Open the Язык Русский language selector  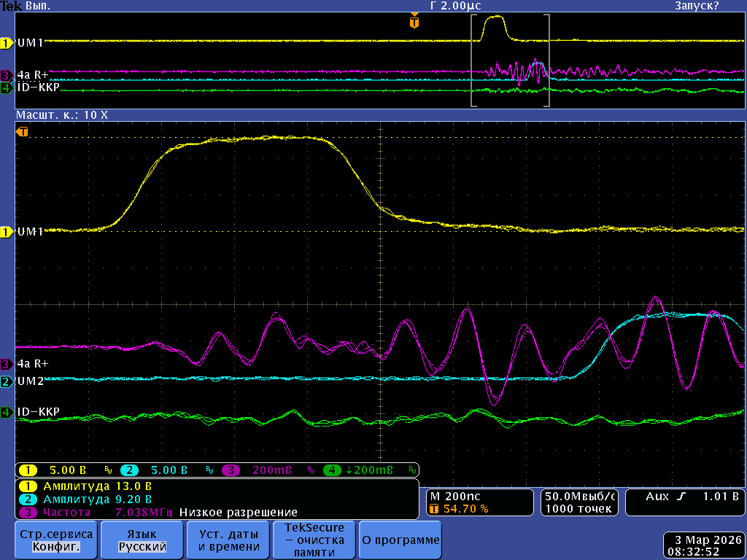click(x=143, y=540)
